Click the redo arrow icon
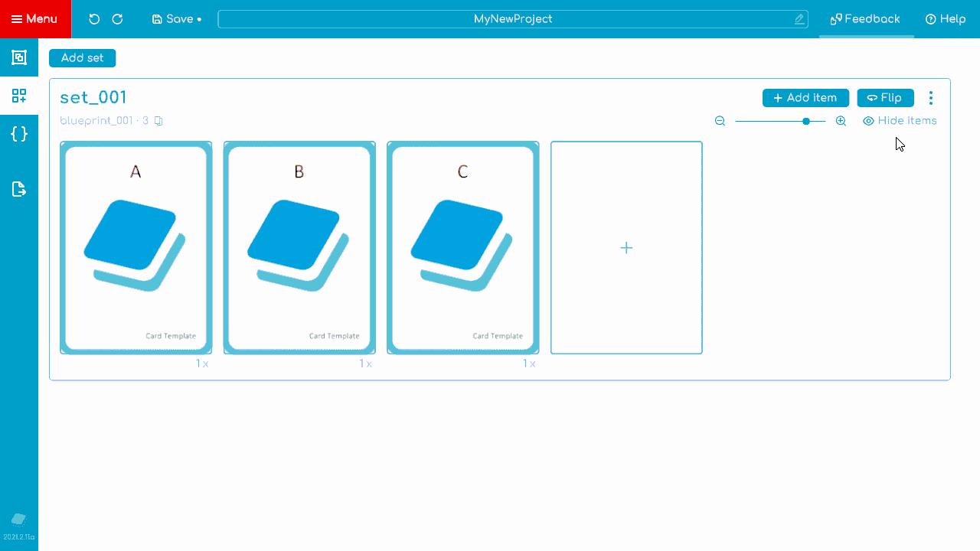This screenshot has width=980, height=551. pyautogui.click(x=117, y=19)
